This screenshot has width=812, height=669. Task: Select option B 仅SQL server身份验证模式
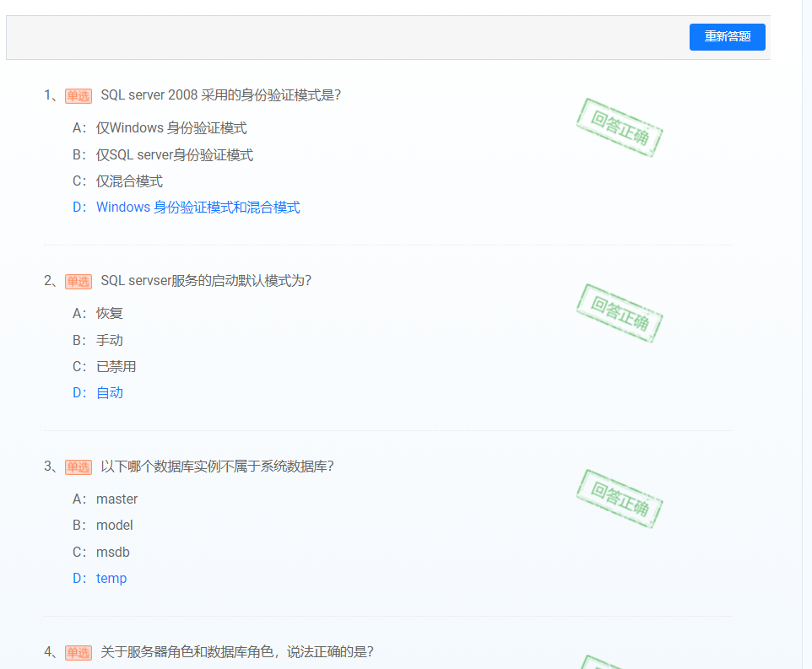click(163, 154)
